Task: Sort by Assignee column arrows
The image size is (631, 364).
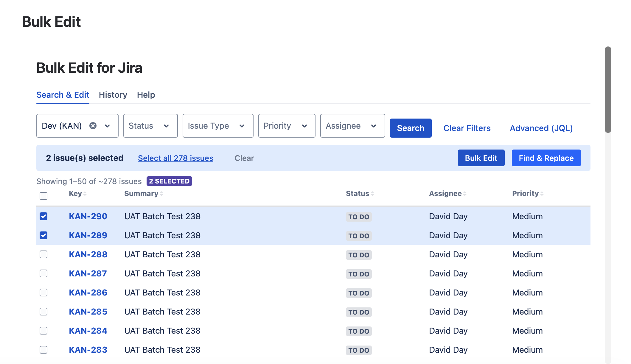Action: coord(465,194)
